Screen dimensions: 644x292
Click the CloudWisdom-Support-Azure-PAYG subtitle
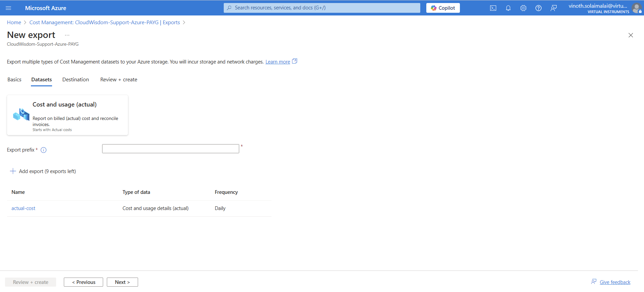[x=43, y=44]
